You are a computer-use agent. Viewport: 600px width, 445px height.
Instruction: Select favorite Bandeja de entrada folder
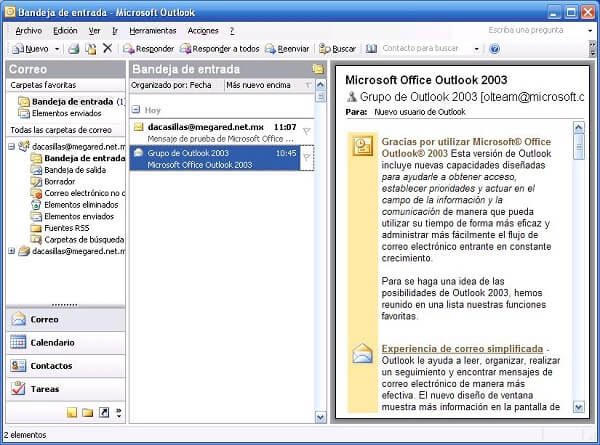[x=72, y=101]
